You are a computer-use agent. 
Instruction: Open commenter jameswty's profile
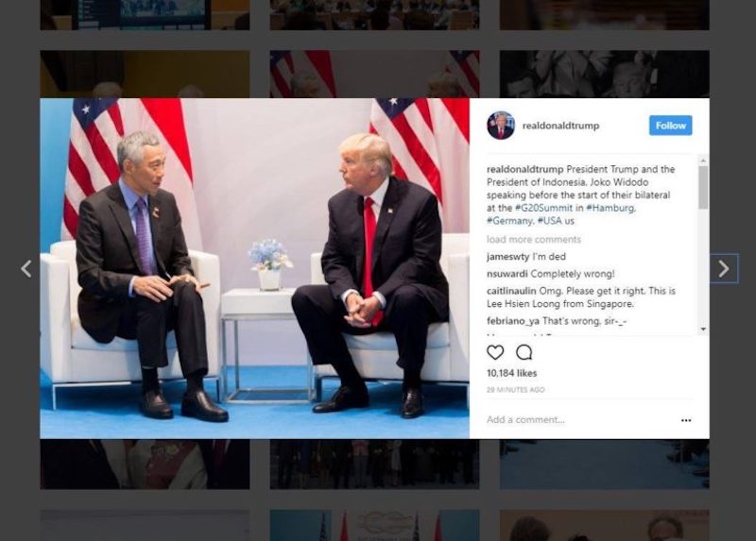(x=507, y=257)
